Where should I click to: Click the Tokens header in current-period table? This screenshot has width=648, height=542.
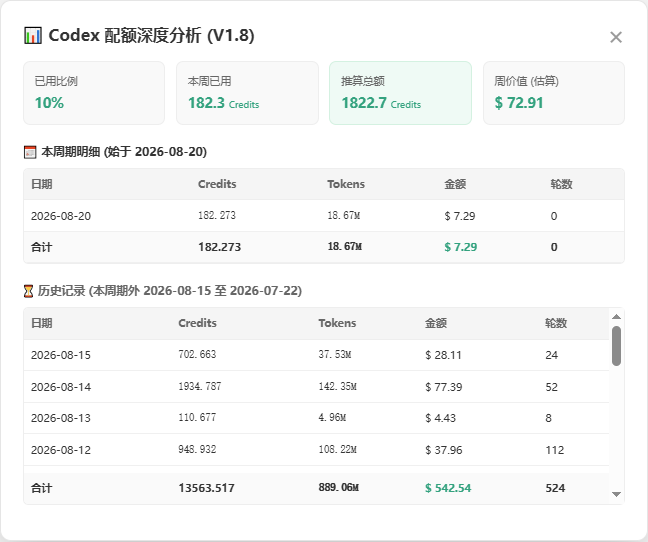click(x=346, y=184)
